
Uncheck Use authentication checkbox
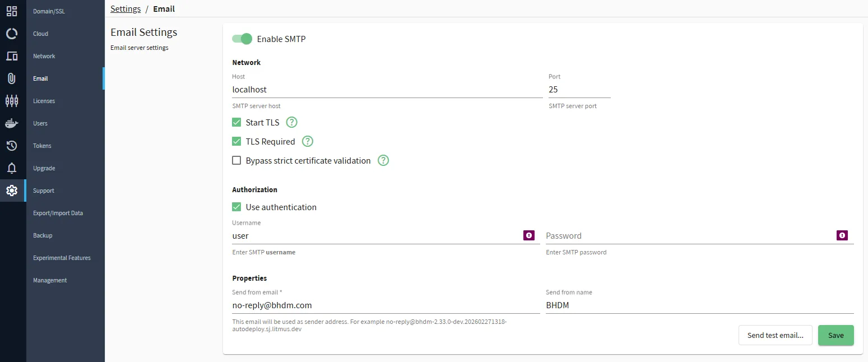[236, 207]
